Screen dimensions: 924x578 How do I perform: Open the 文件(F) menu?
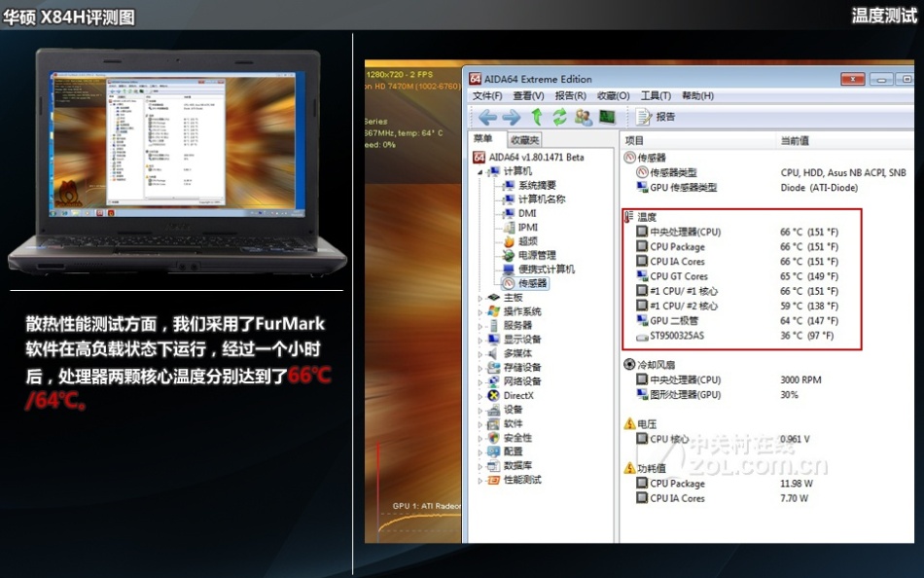pos(486,95)
